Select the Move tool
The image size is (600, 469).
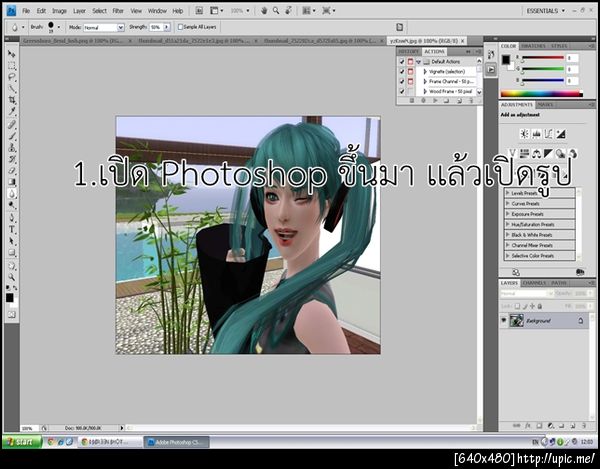tap(11, 54)
